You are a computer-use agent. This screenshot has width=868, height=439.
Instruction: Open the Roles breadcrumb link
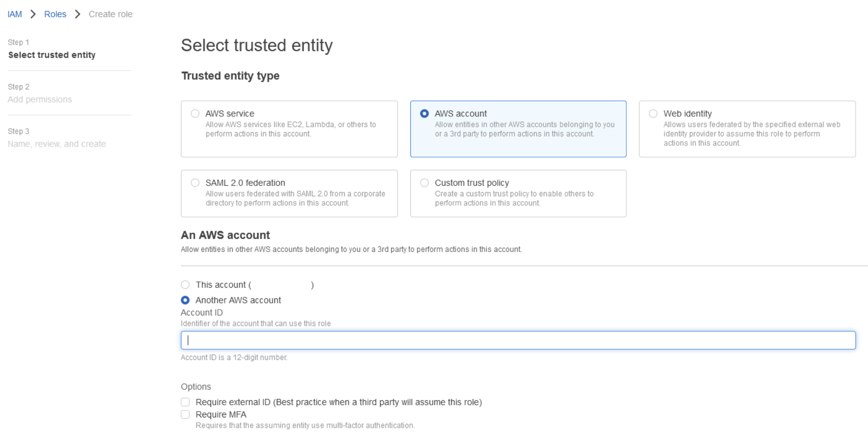point(55,14)
